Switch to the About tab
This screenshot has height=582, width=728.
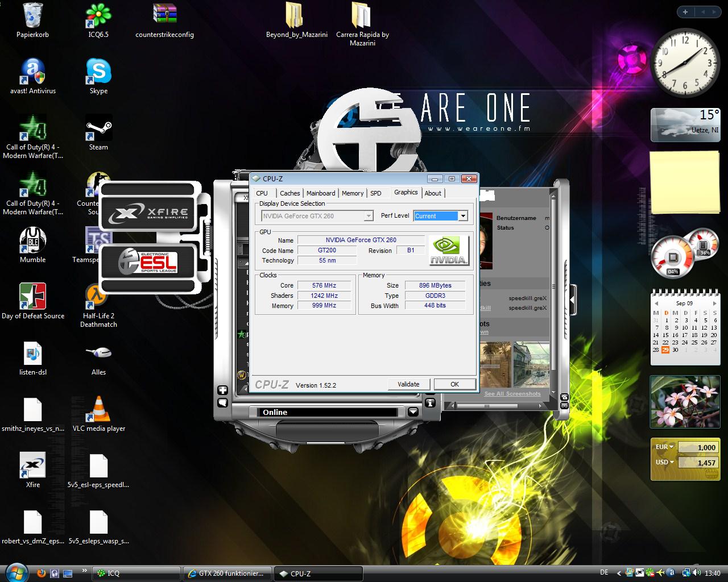pos(433,193)
